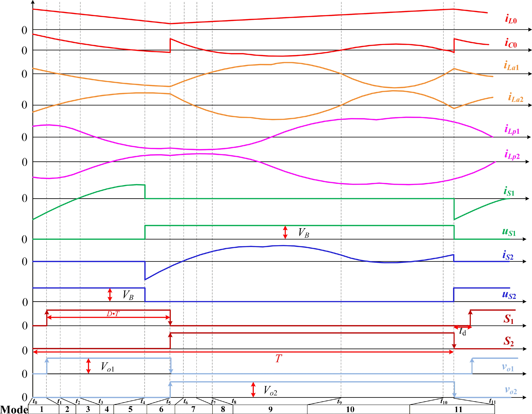Click the D•T duty cycle annotation

point(113,314)
